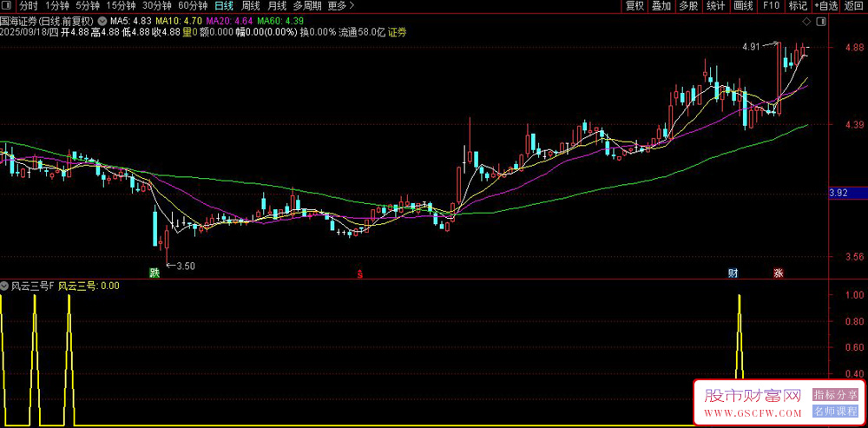The height and width of the screenshot is (428, 868).
Task: Select the 周线 weekly chart tab
Action: (x=251, y=6)
